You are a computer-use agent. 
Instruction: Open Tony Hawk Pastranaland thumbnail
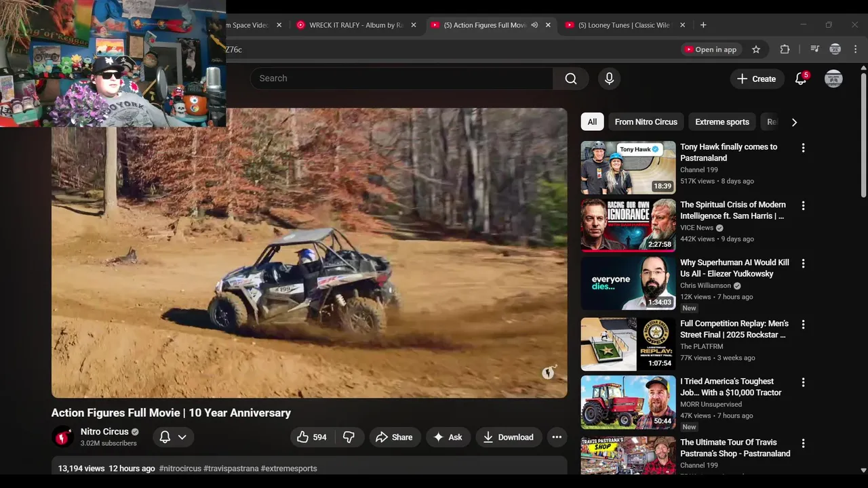pos(628,167)
